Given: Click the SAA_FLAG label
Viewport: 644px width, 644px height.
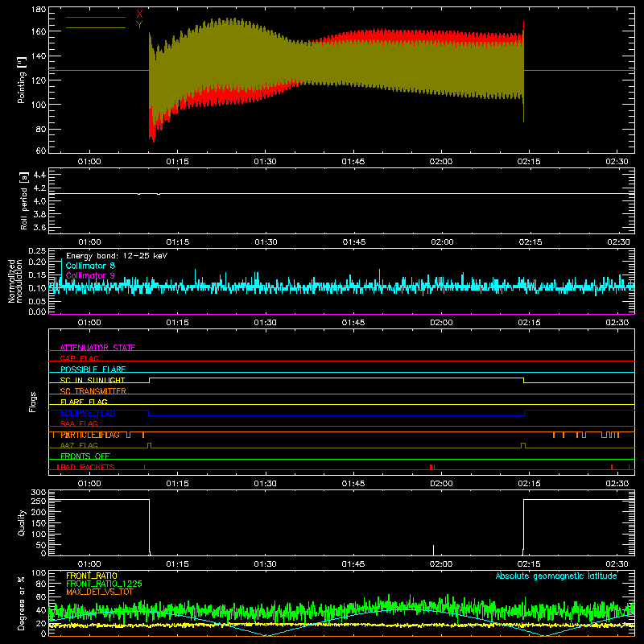Looking at the screenshot, I should pyautogui.click(x=79, y=423).
